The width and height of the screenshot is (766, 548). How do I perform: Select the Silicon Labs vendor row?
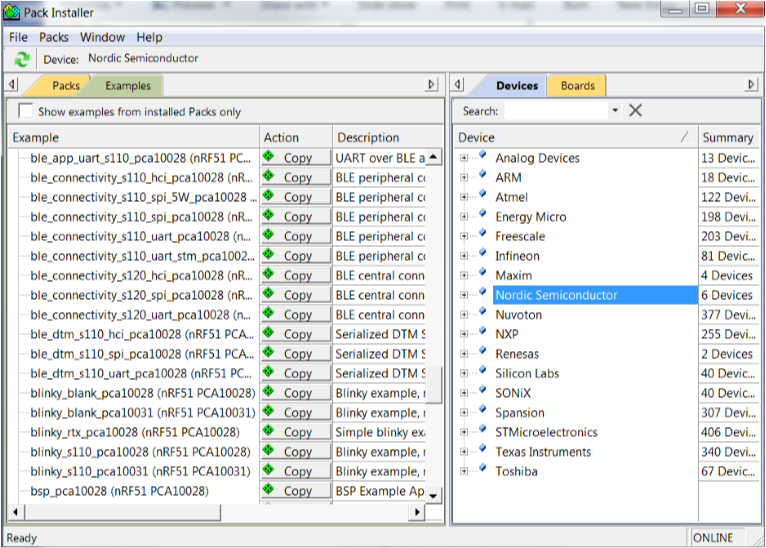tap(527, 373)
